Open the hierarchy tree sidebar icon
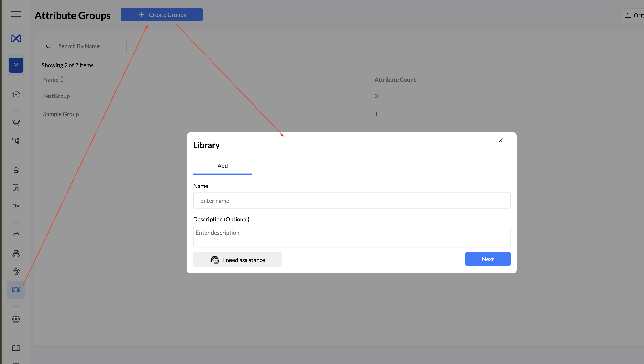The width and height of the screenshot is (644, 364). pyautogui.click(x=16, y=141)
